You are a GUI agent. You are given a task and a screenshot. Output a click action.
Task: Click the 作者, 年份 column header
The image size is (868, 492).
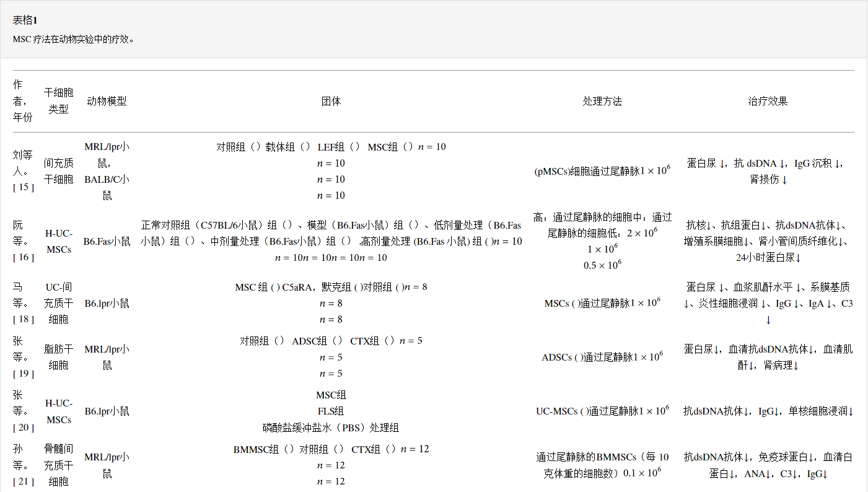pyautogui.click(x=23, y=101)
